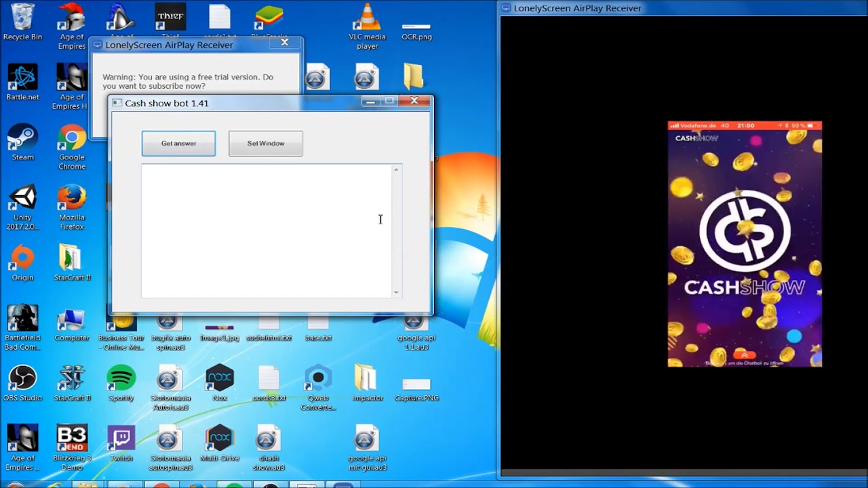Select the base.txt file
The image size is (868, 488).
tap(318, 329)
